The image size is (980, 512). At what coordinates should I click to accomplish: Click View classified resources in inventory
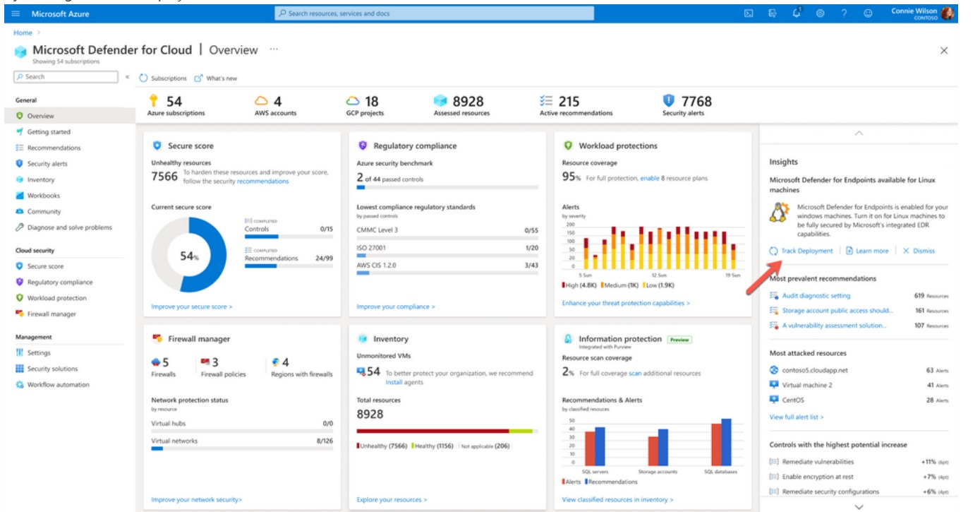(618, 499)
